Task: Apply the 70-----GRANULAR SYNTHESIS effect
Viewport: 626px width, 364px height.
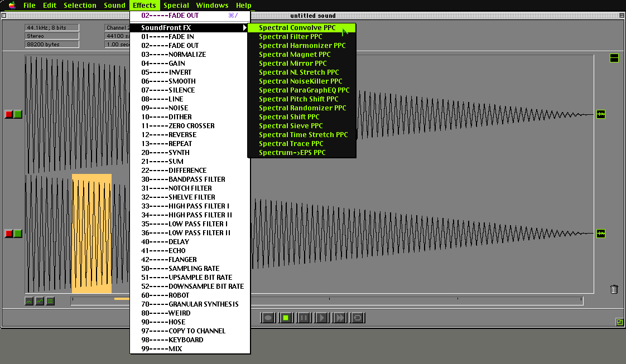Action: tap(190, 304)
